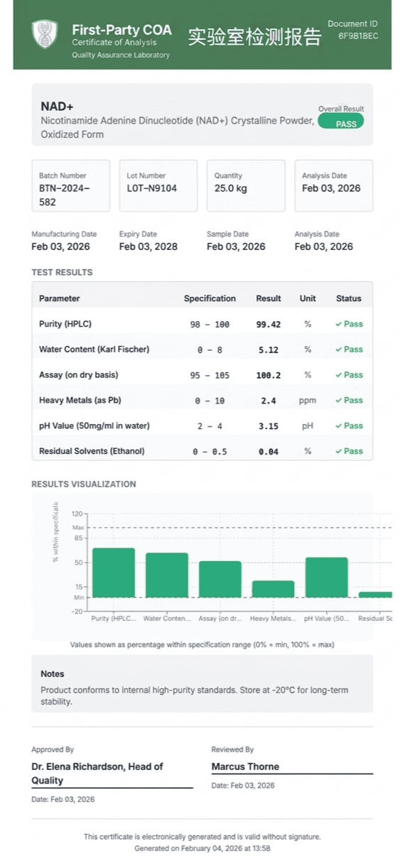
Task: Click the Residual Solvents pass checkmark
Action: (339, 451)
